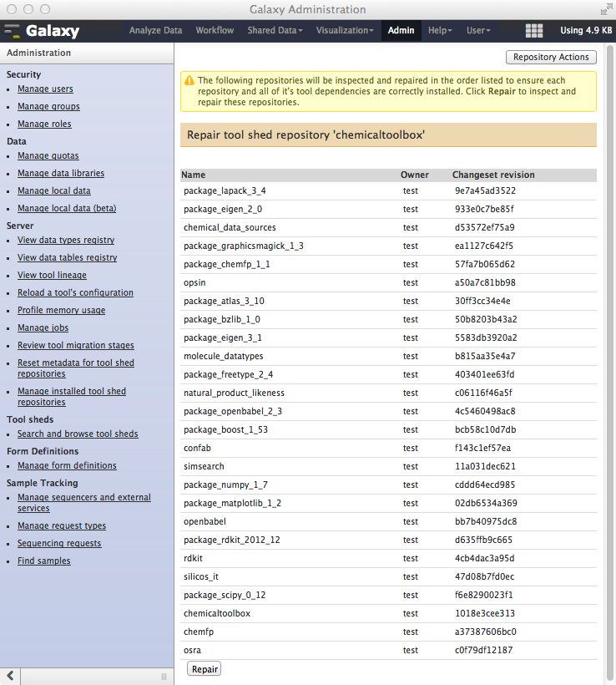Select package_lapack_3_4 row name
Image resolution: width=616 pixels, height=685 pixels.
pos(225,191)
